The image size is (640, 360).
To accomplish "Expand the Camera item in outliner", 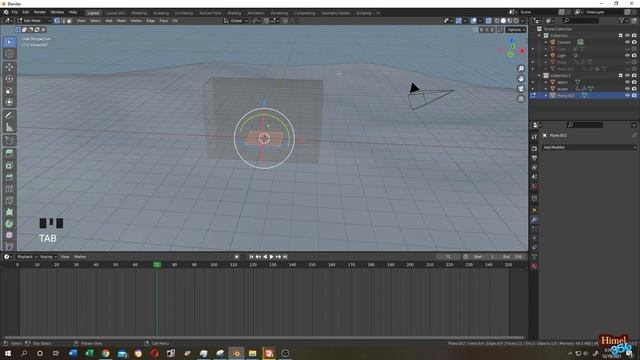I will [x=546, y=42].
